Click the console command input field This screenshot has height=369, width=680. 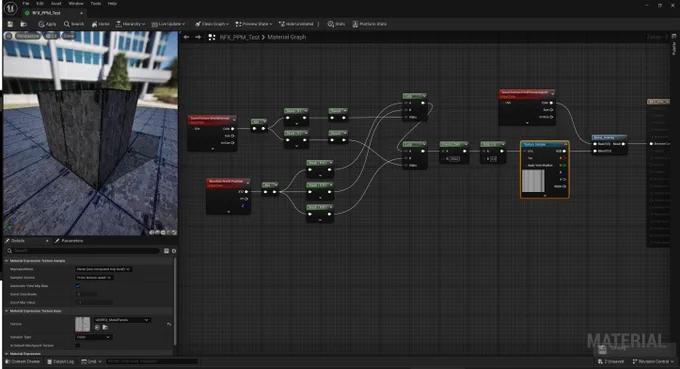(x=151, y=361)
